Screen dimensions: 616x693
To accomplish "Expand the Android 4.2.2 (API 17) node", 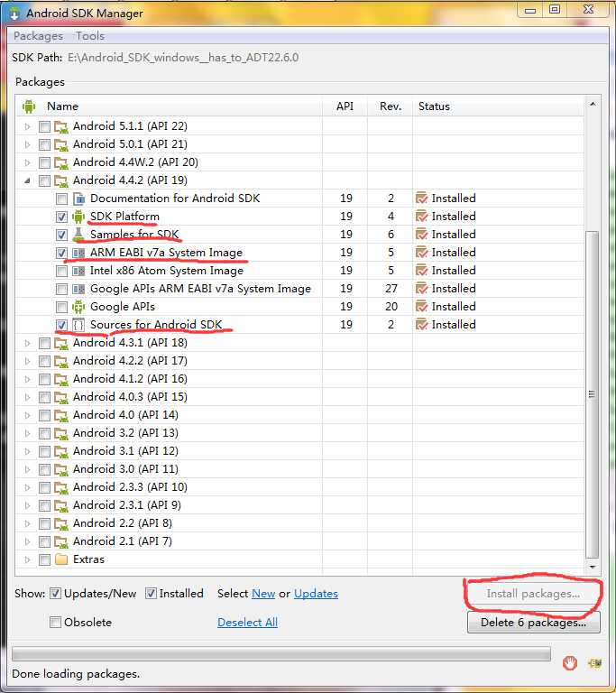I will pos(27,362).
